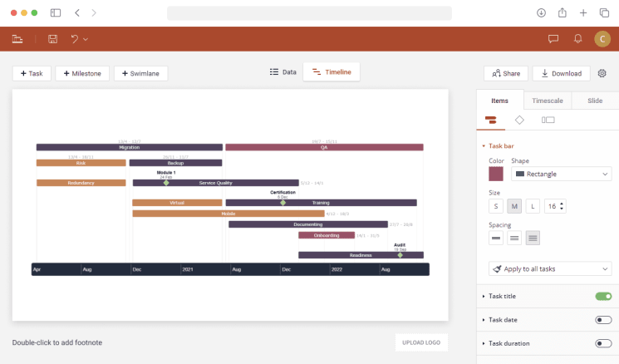
Task: Choose the widest task spacing icon
Action: tap(533, 238)
